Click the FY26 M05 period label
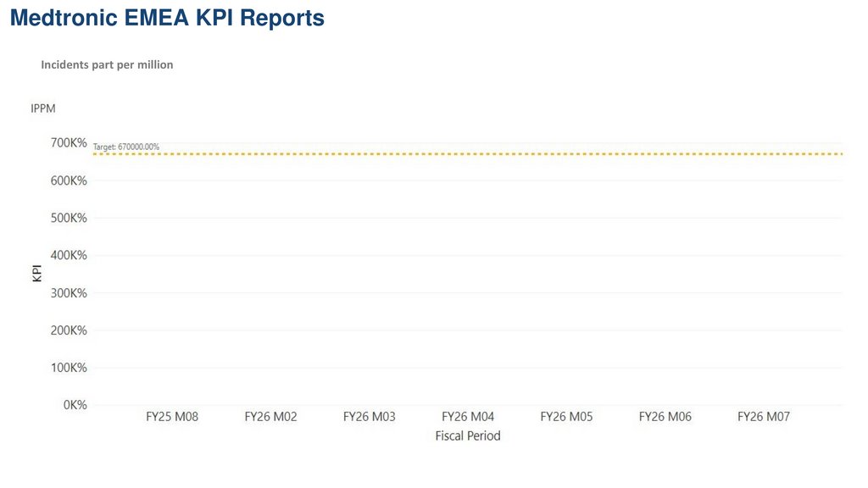The image size is (868, 488). (566, 417)
